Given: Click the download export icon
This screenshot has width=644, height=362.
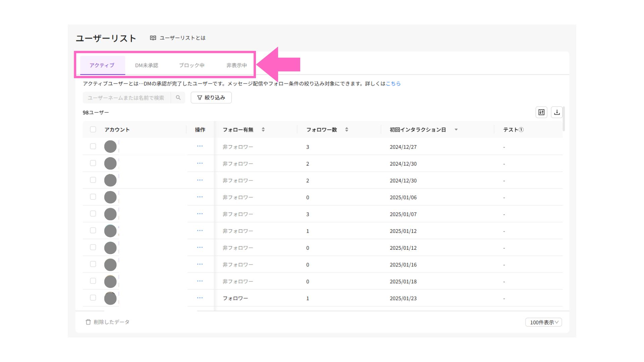Looking at the screenshot, I should tap(557, 112).
